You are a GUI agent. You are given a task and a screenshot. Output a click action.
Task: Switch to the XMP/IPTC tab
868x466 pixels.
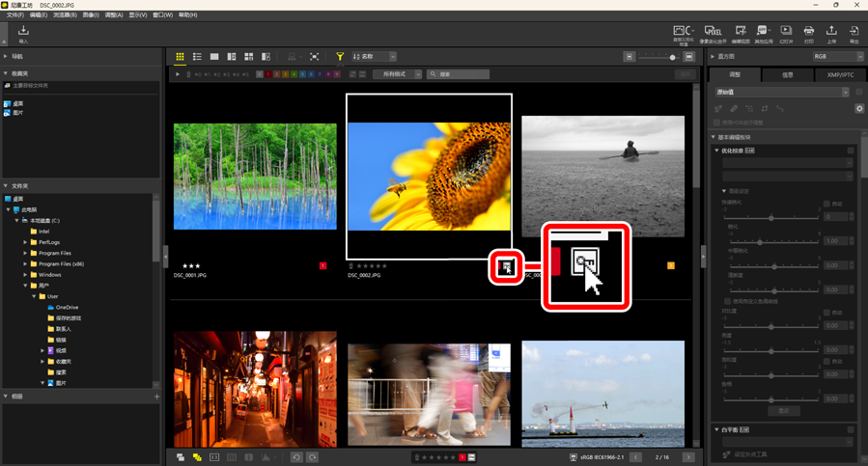tap(840, 74)
